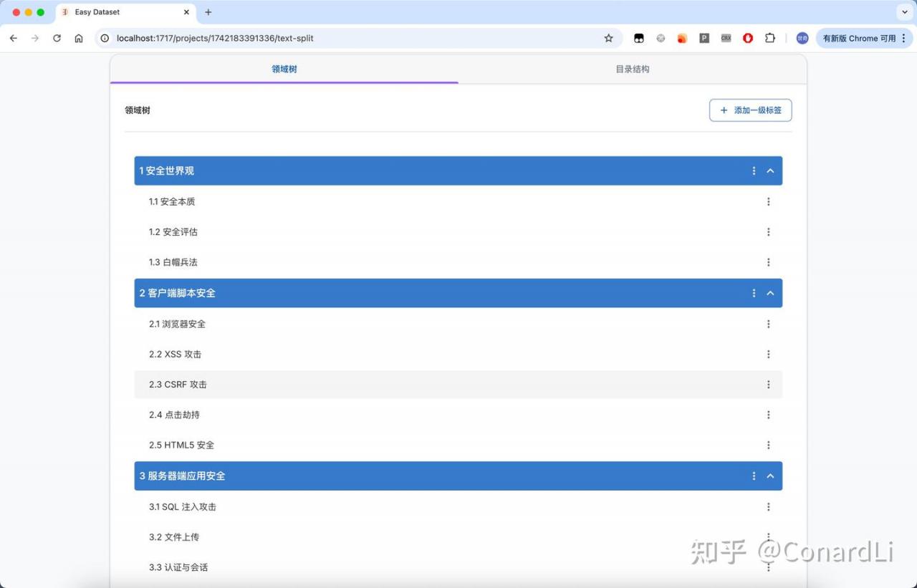Close the Easy Dataset tab
The width and height of the screenshot is (917, 588).
coord(187,12)
